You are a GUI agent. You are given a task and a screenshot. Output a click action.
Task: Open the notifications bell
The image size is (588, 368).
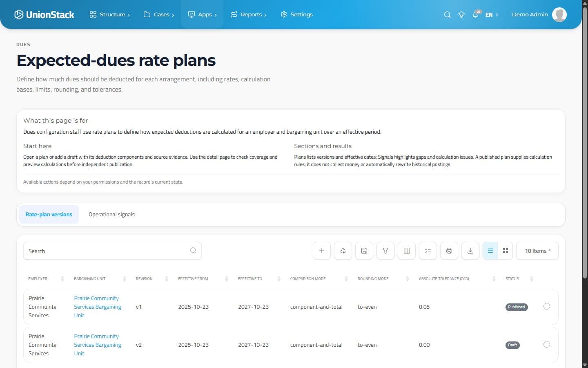476,15
